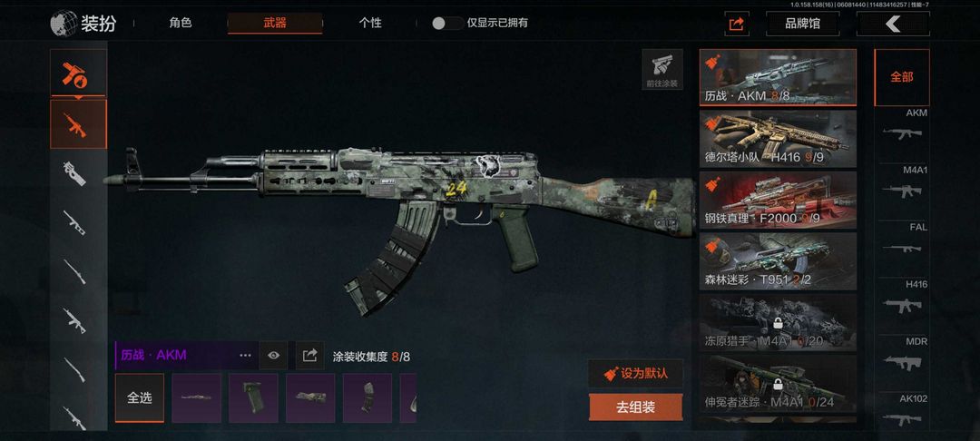Switch to the 个性 tab

370,24
